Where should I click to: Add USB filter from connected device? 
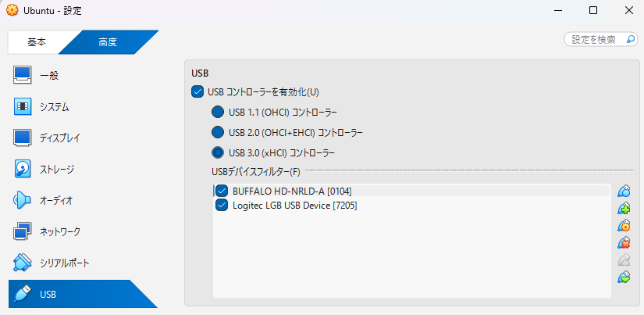point(624,209)
